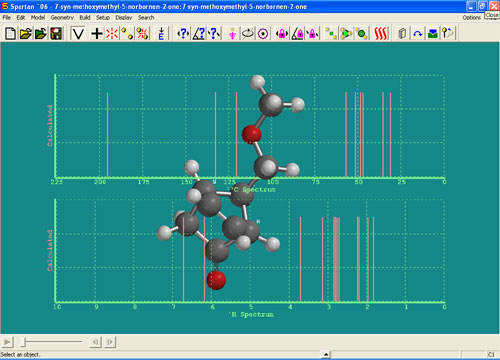The width and height of the screenshot is (500, 360).
Task: Click the Minimize energy E icon
Action: click(x=161, y=34)
